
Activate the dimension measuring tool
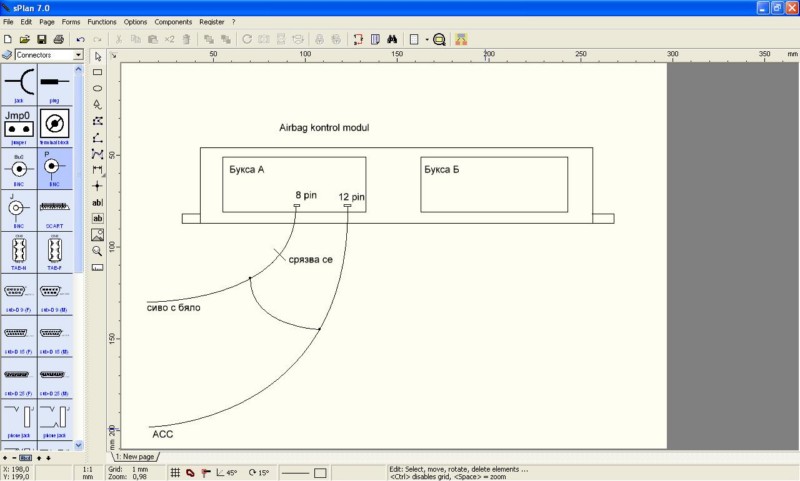click(97, 169)
